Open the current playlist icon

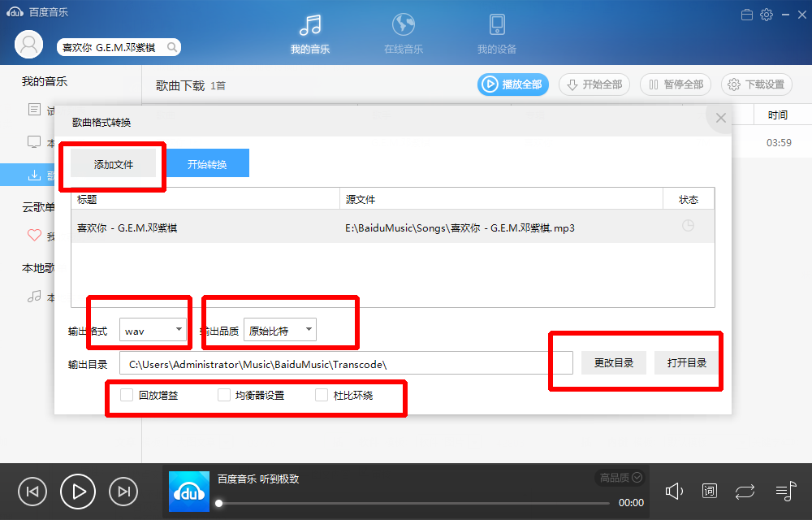click(784, 491)
